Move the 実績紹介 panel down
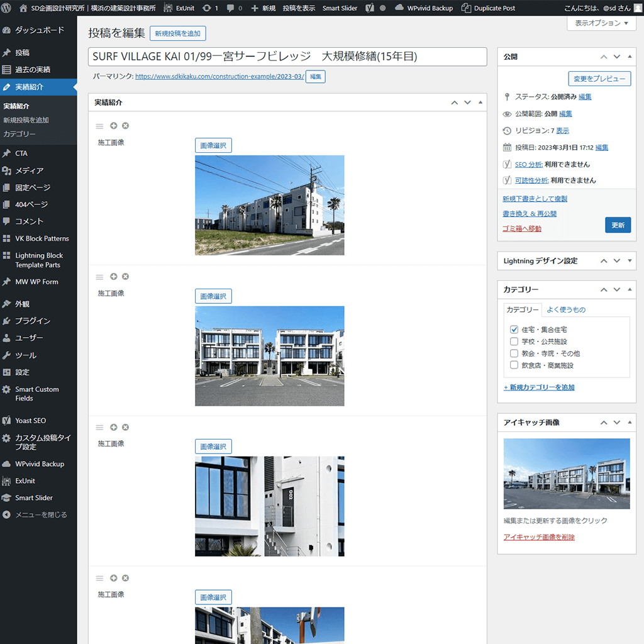644x644 pixels. [x=467, y=103]
